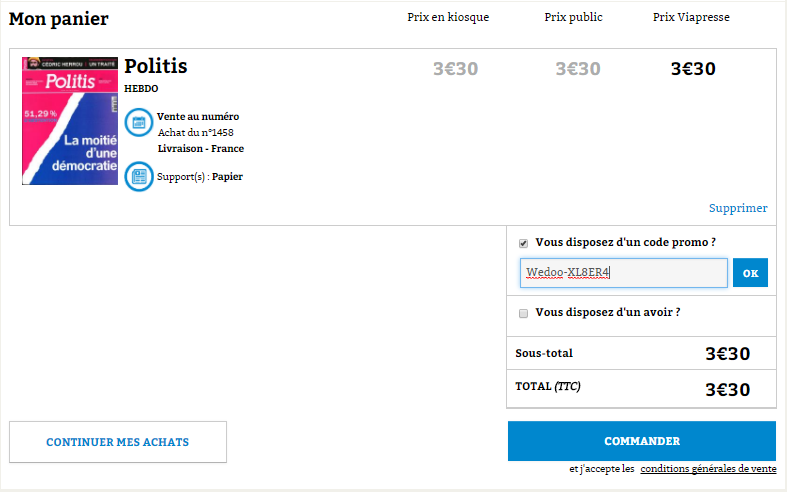Click into the promo code input field
Screen dimensions: 787x492
point(623,273)
